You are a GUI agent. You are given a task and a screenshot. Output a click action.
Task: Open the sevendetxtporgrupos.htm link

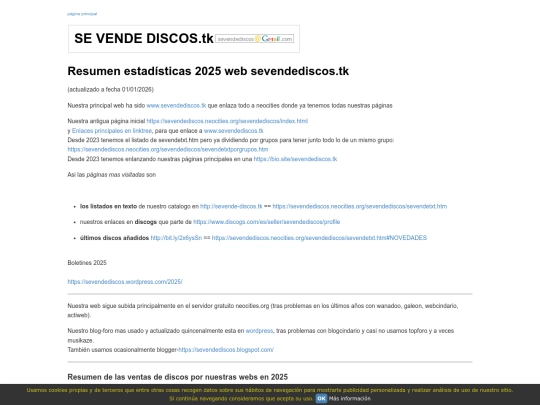168,149
